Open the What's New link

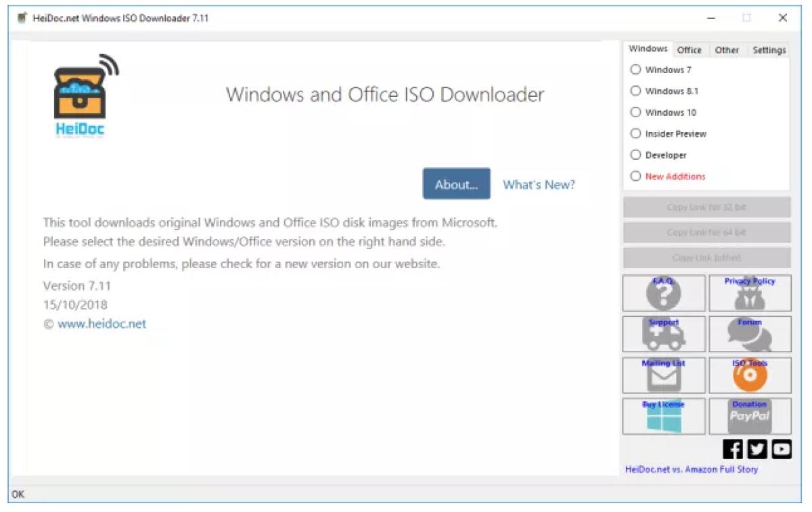point(538,184)
